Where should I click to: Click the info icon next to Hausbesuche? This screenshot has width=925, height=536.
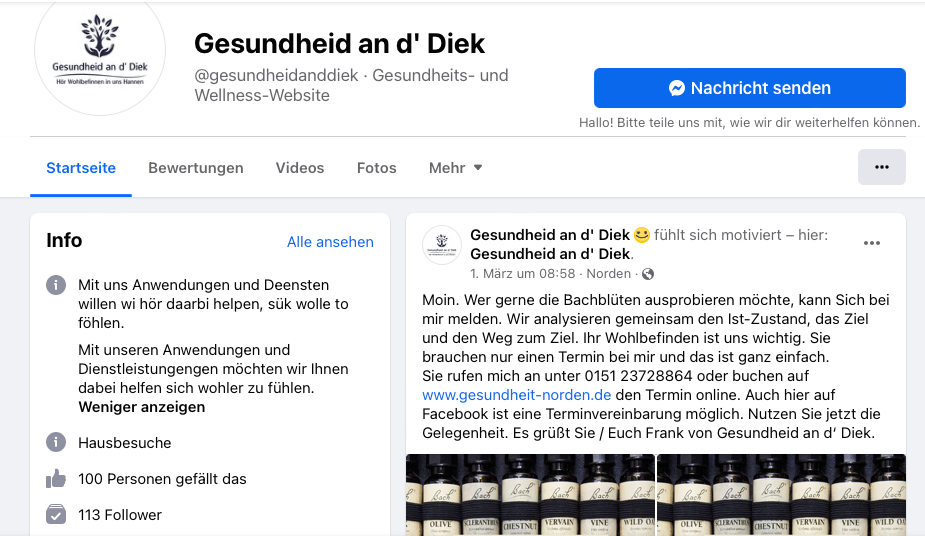point(56,442)
